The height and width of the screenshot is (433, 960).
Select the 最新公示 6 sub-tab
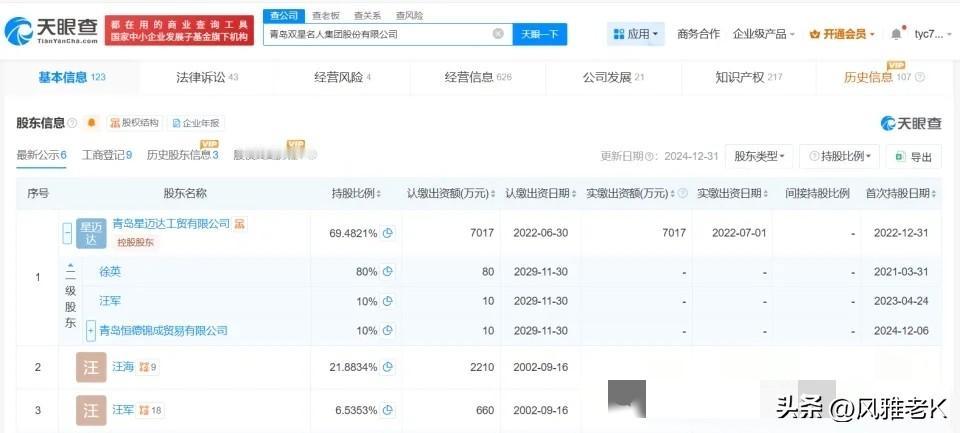pyautogui.click(x=42, y=155)
